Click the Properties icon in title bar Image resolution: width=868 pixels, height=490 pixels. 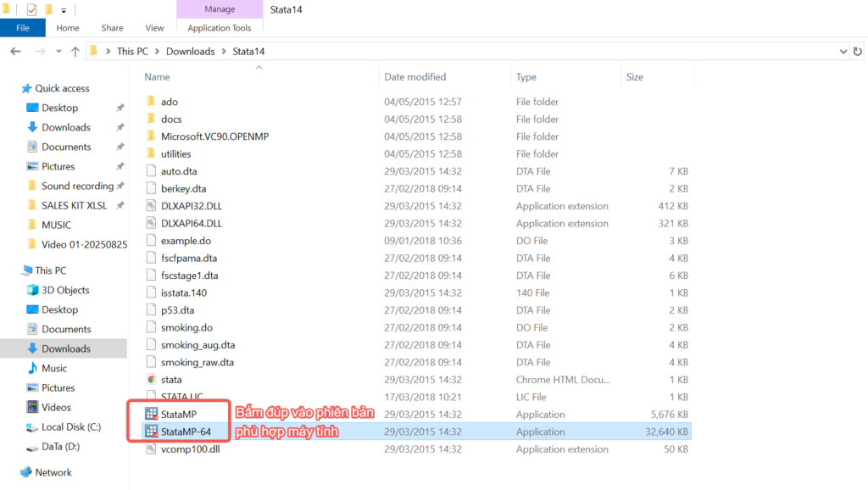click(31, 10)
